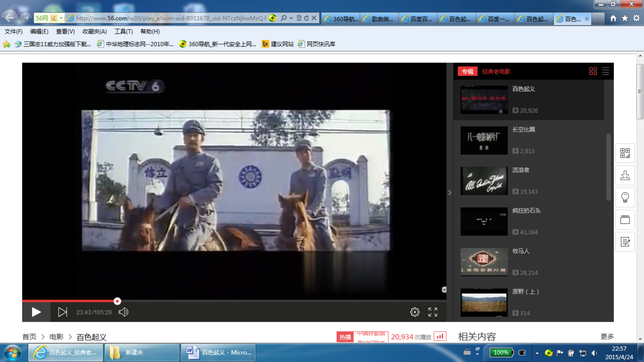The width and height of the screenshot is (644, 362).
Task: Select 长空比翼 in the playlist
Action: coord(524,130)
